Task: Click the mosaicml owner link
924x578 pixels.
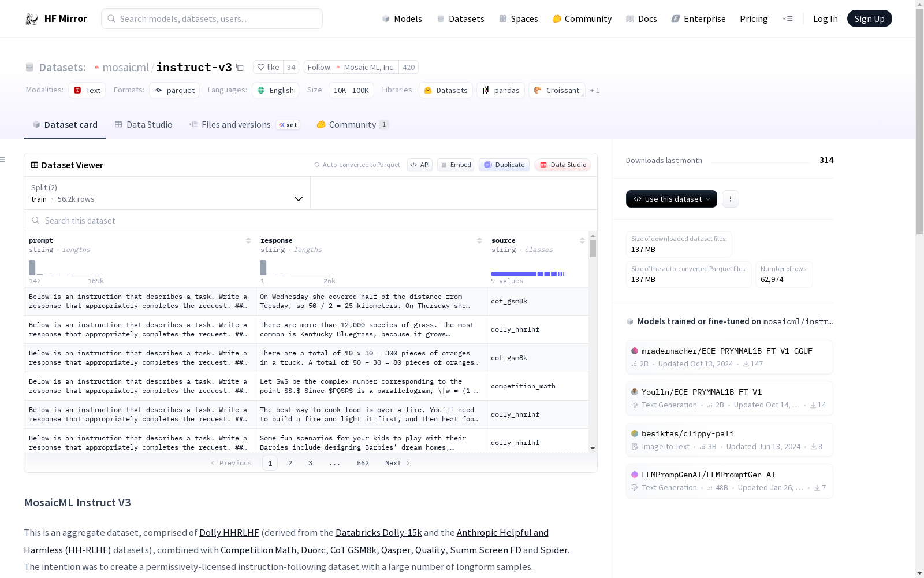Action: point(126,67)
